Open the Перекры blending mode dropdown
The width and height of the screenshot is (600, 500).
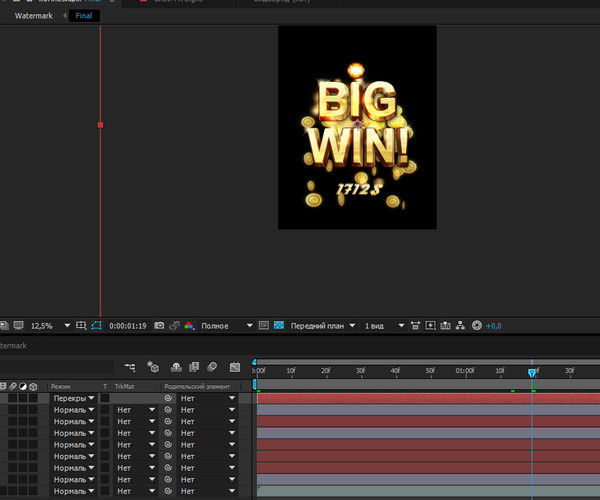coord(73,398)
